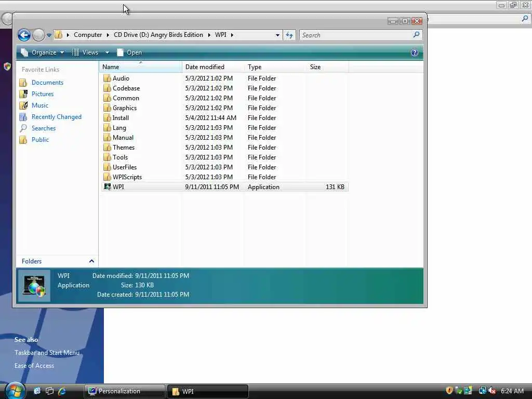The image size is (532, 399).
Task: Click the WPI breadcrumb segment
Action: pos(220,35)
